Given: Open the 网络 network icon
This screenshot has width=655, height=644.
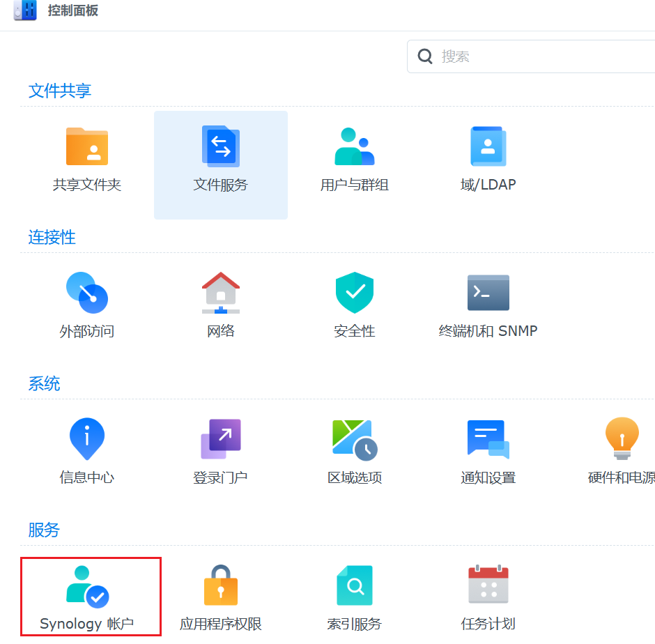Looking at the screenshot, I should pyautogui.click(x=221, y=293).
